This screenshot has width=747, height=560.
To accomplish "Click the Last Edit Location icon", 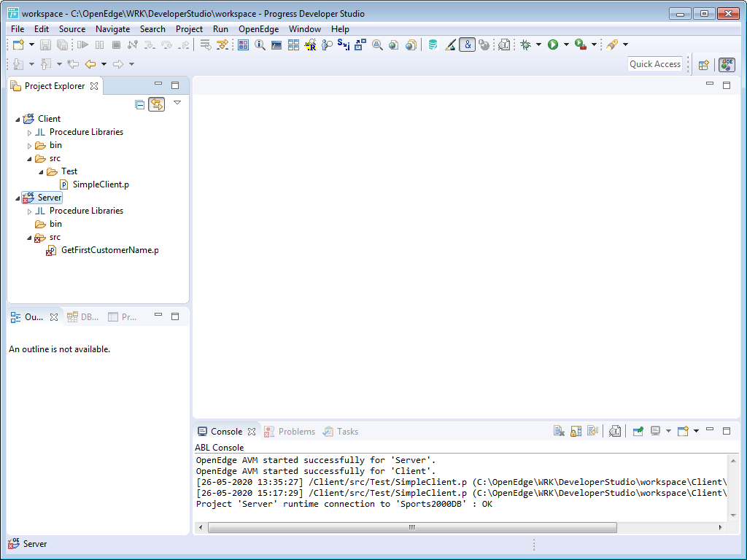I will pos(73,64).
